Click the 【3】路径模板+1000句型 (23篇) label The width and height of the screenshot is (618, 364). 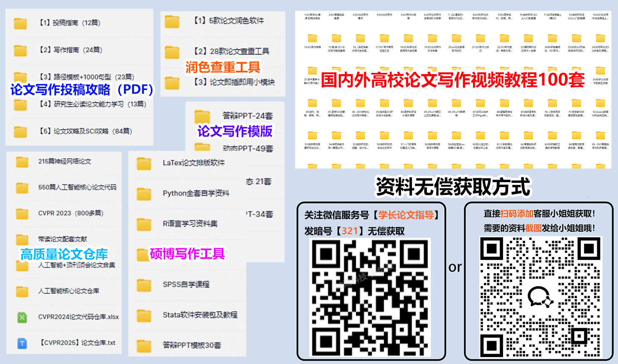87,77
